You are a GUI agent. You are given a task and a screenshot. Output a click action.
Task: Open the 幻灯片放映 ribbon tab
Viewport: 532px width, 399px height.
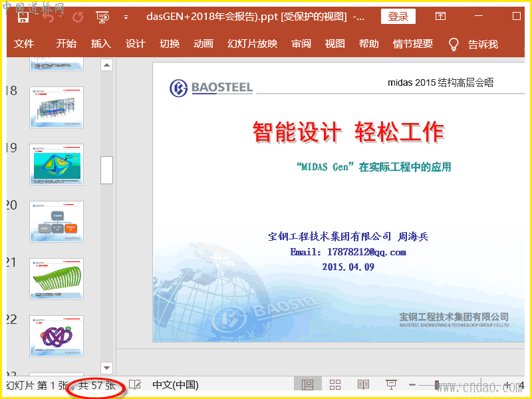(253, 44)
